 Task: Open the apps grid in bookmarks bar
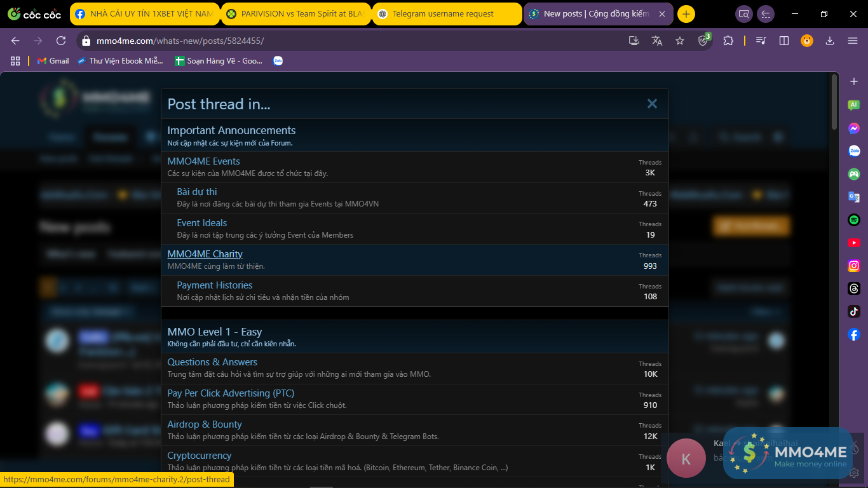[15, 61]
